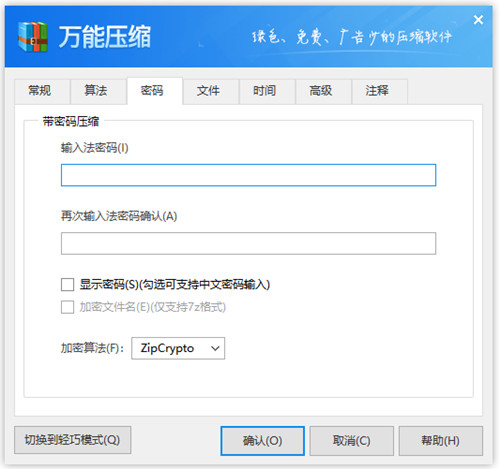Focus the 输入法密码(I) password field
Screen dimensions: 500x469
(248, 175)
